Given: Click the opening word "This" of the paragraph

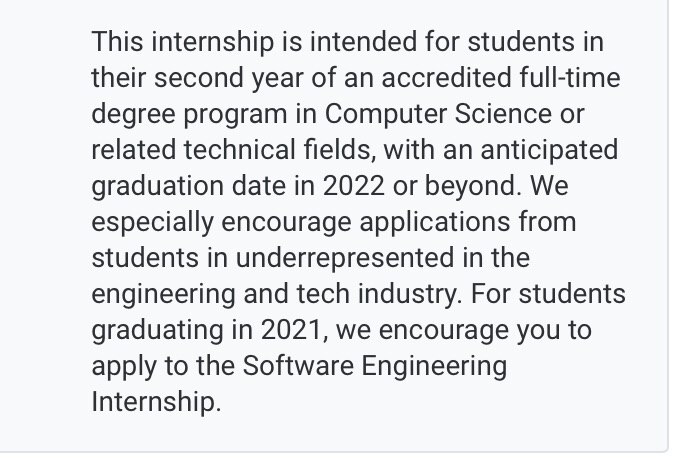Looking at the screenshot, I should 117,41.
